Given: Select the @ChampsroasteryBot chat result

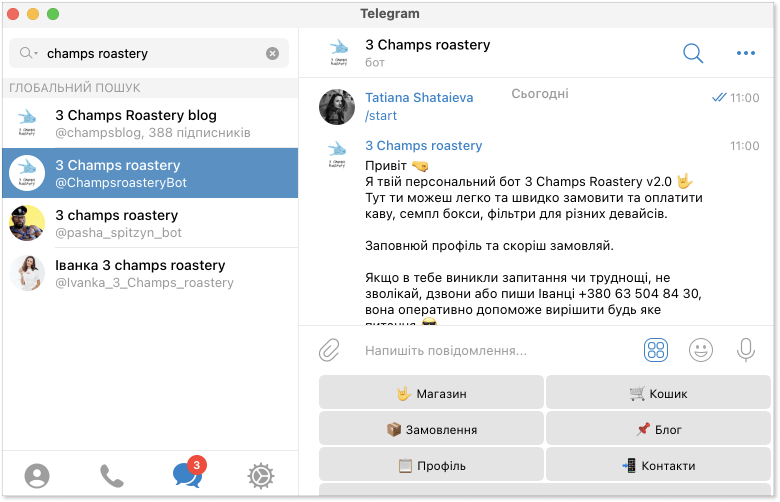Looking at the screenshot, I should point(150,173).
